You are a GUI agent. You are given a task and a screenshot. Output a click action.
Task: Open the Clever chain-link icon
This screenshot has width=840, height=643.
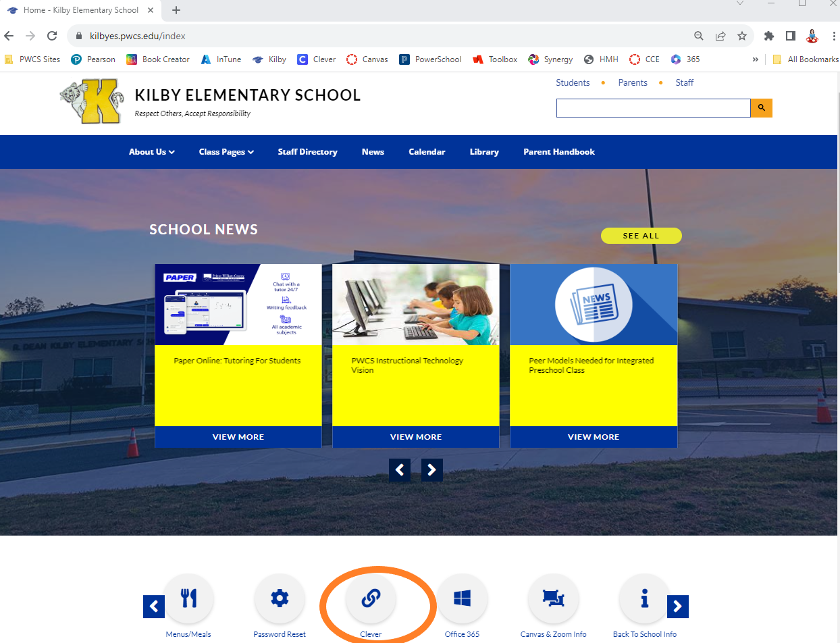click(x=371, y=598)
